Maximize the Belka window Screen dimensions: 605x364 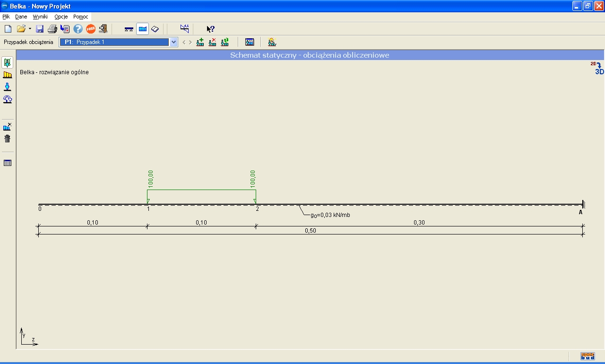[588, 6]
